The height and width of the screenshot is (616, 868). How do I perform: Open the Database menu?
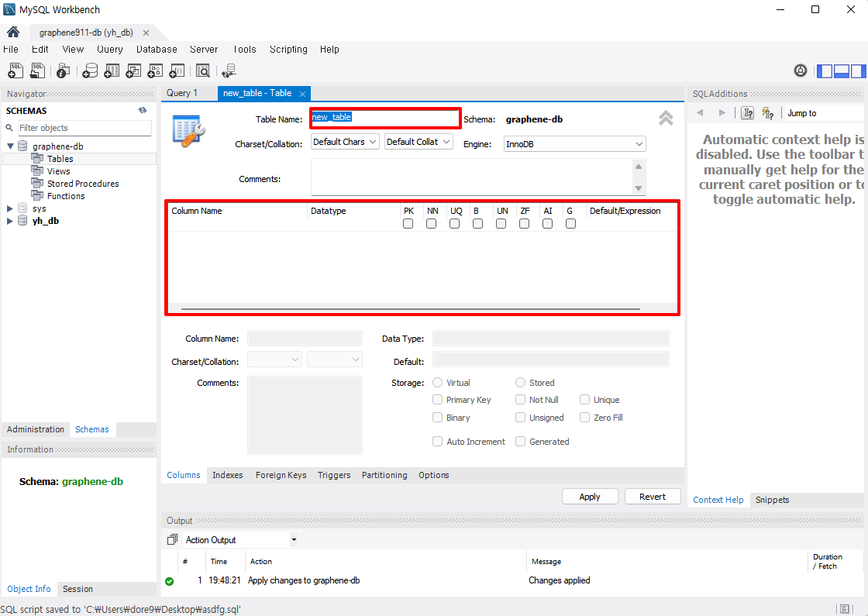coord(157,50)
